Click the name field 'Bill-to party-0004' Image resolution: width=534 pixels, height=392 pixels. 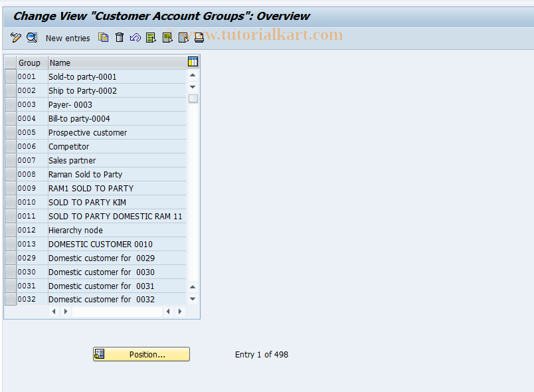117,118
